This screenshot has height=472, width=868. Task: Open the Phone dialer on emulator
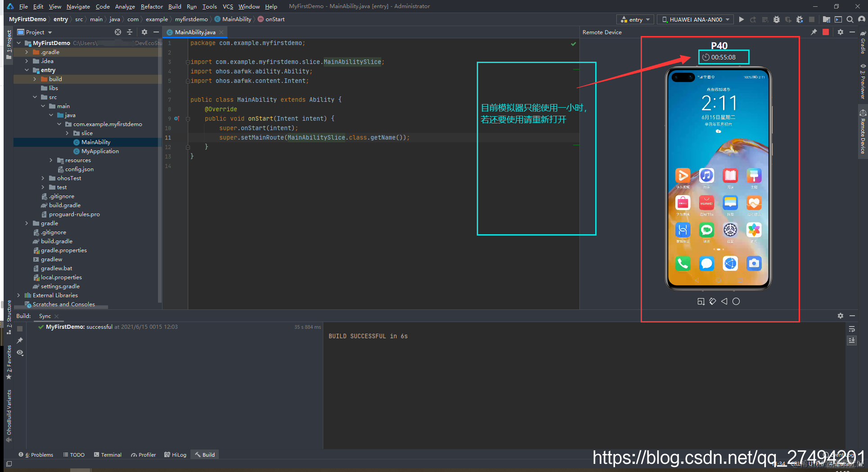[x=683, y=263]
